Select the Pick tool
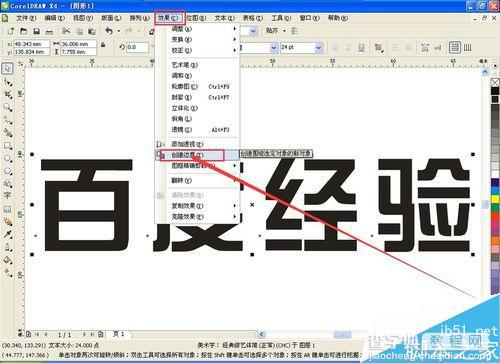The image size is (500, 363). tap(7, 69)
